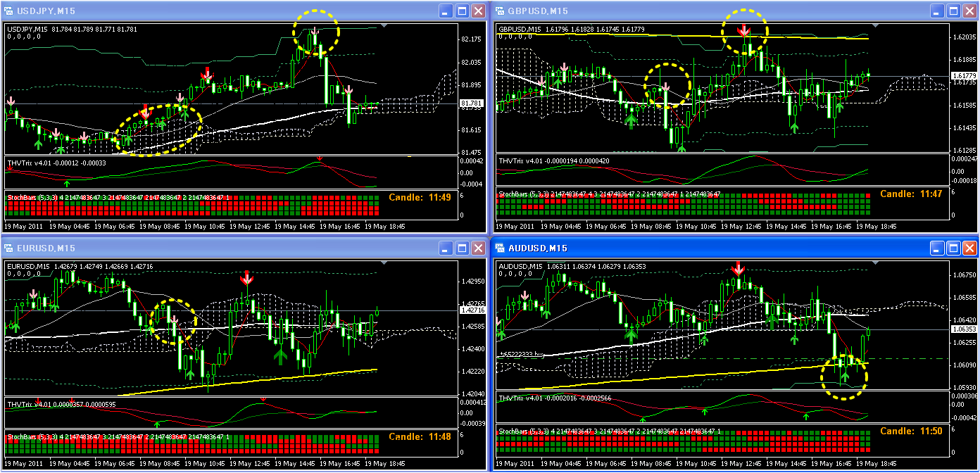Viewport: 980px width, 473px height.
Task: Click the buy order label on AUDUSD chart
Action: (522, 355)
